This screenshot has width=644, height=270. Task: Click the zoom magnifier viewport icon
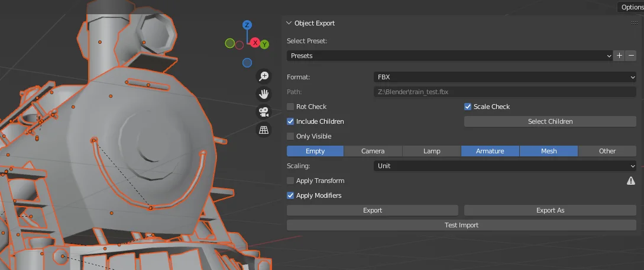point(264,76)
